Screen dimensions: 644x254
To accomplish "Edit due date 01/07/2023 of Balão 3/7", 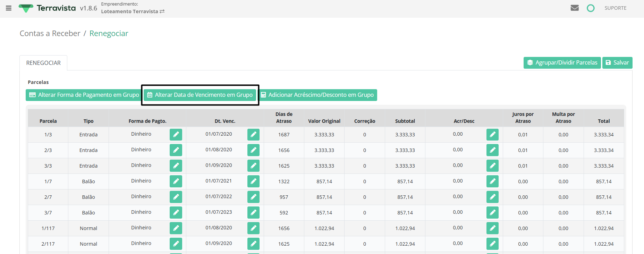I will (253, 213).
